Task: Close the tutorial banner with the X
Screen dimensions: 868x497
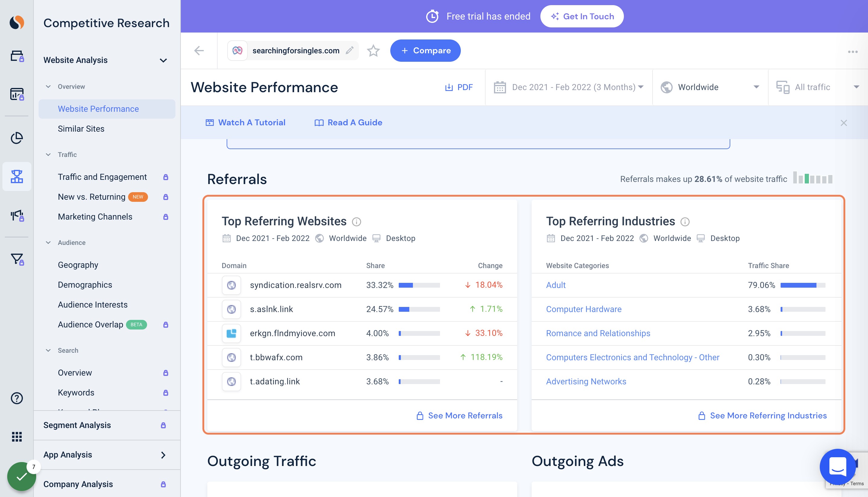Action: coord(843,123)
